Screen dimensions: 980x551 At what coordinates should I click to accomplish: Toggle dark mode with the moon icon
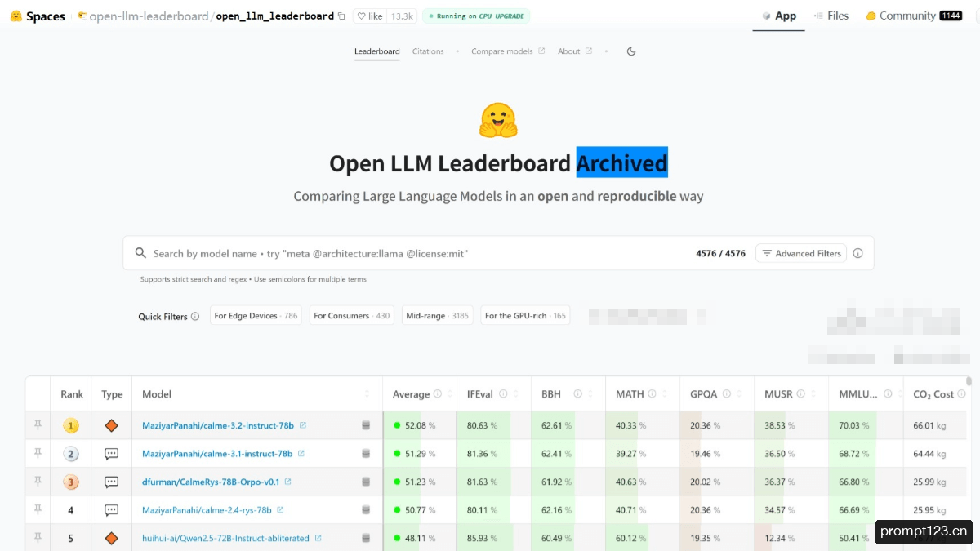click(x=631, y=51)
